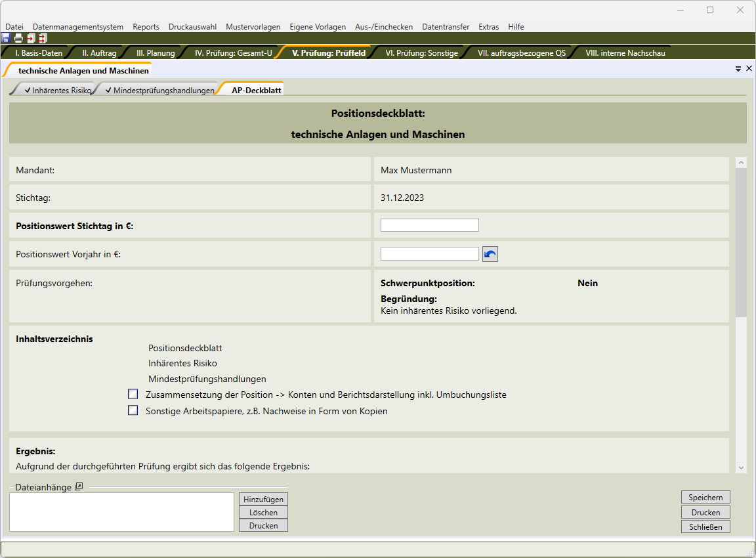Close the panel with the X icon
Viewport: 756px width, 558px height.
[x=749, y=68]
